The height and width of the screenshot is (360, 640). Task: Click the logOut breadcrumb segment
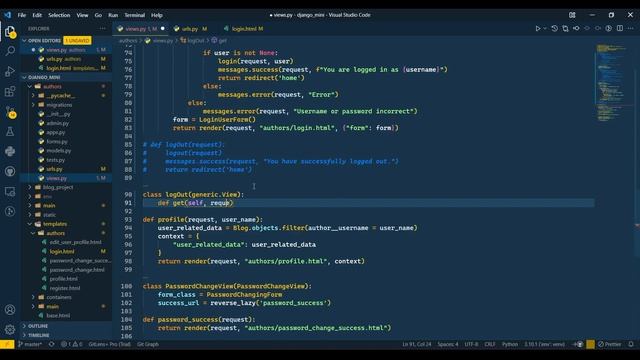pyautogui.click(x=192, y=40)
